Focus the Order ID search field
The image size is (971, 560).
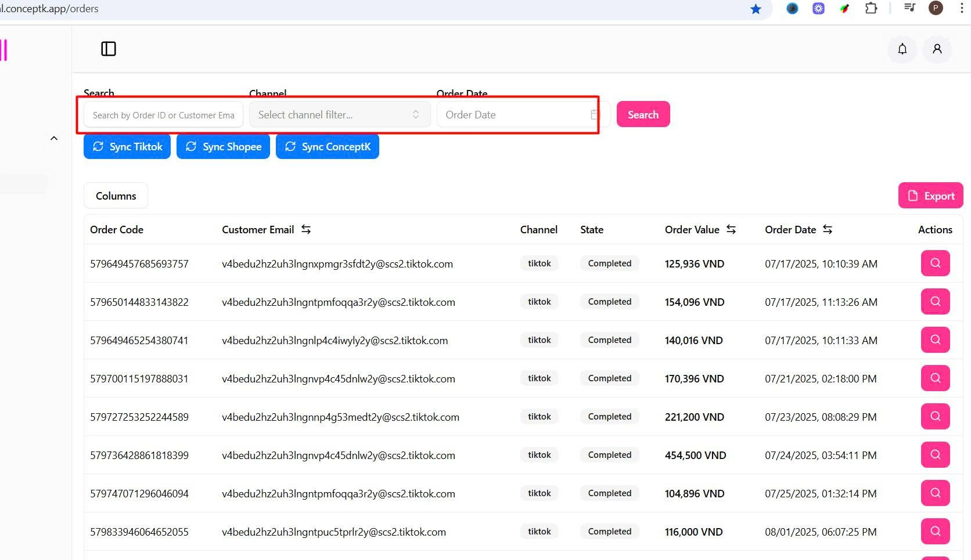tap(163, 115)
